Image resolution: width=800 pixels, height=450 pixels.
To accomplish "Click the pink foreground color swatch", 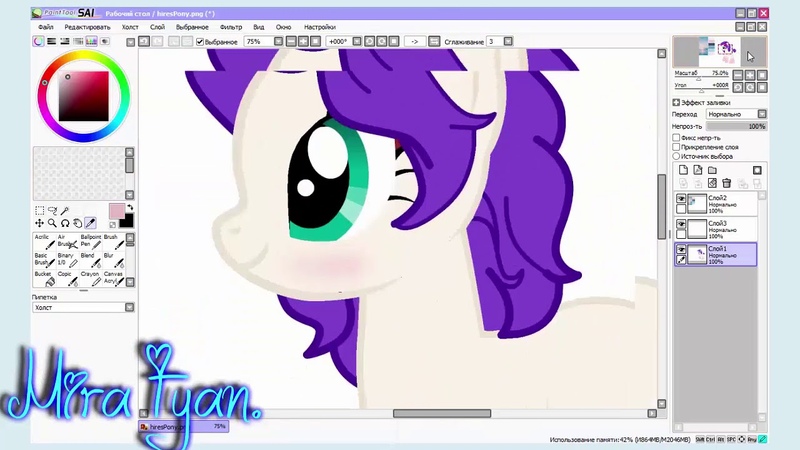I will [117, 211].
